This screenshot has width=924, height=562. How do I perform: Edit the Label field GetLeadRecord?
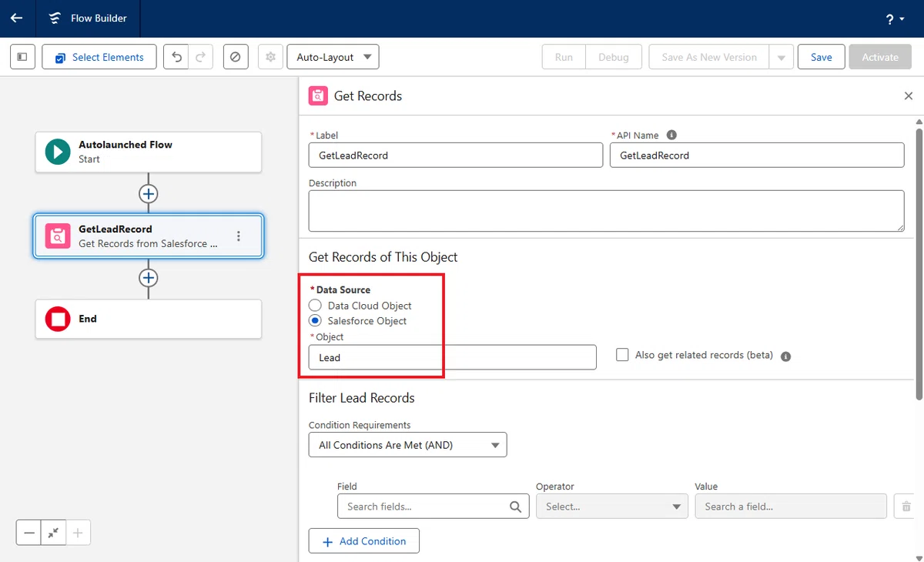coord(456,155)
